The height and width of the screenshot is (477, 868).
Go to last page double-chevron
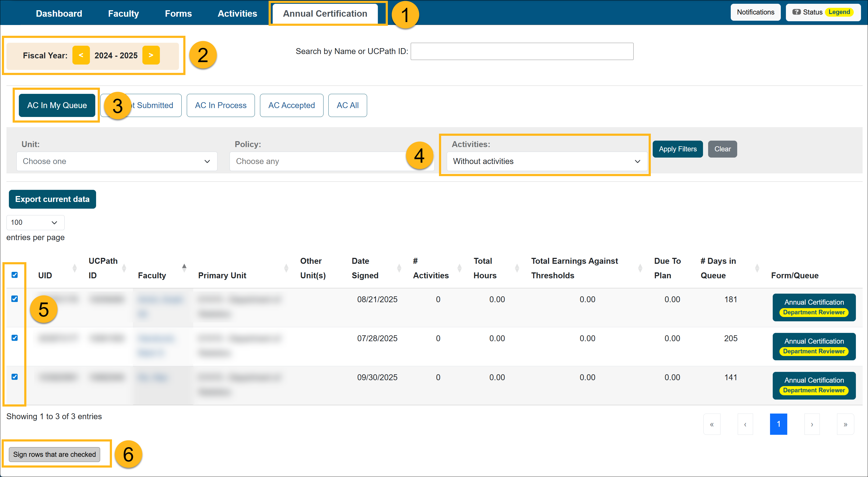pos(845,424)
